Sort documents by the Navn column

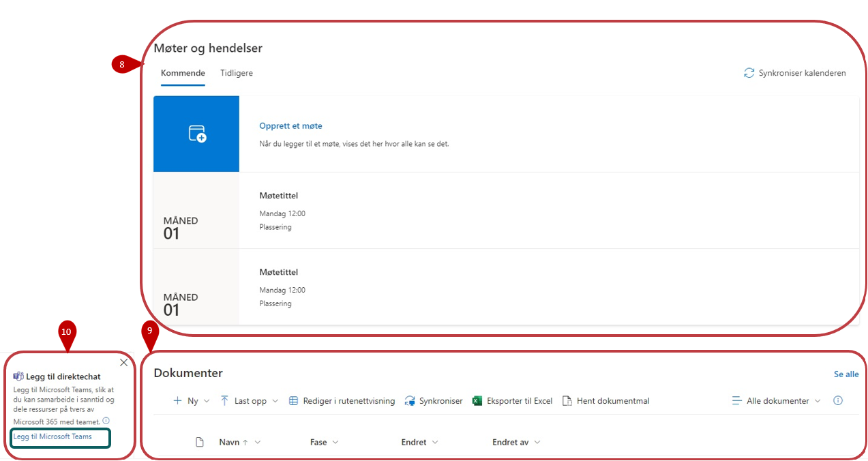click(x=230, y=443)
